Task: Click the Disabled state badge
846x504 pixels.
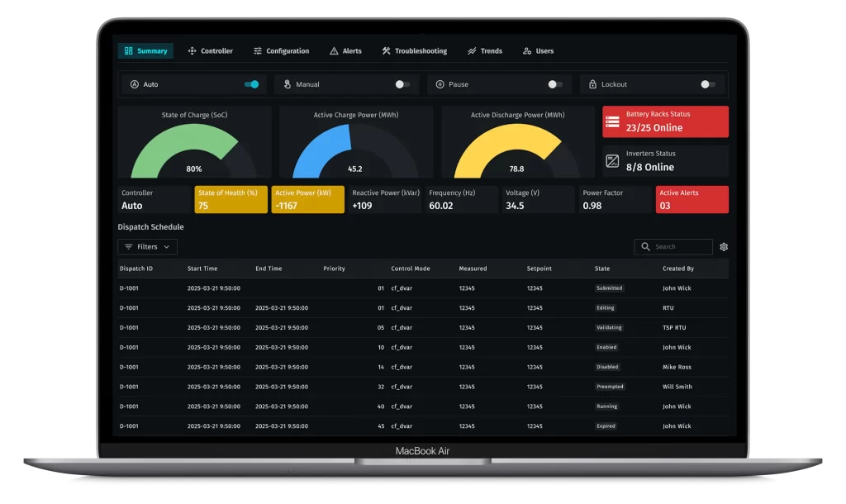Action: [607, 367]
